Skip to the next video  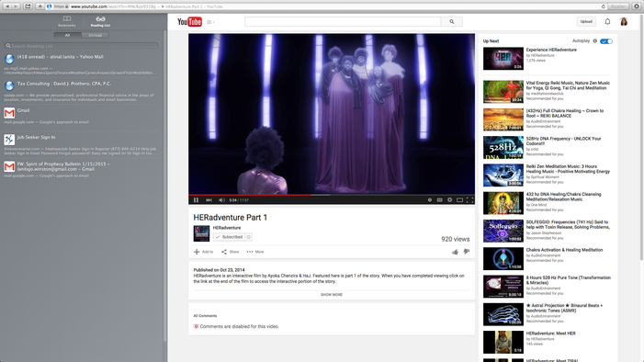(209, 200)
